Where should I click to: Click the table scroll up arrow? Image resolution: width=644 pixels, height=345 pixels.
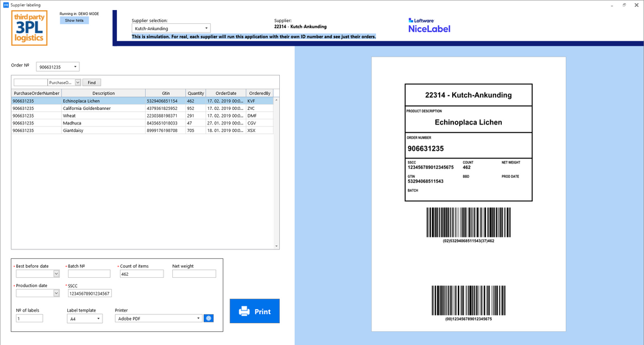coord(277,100)
